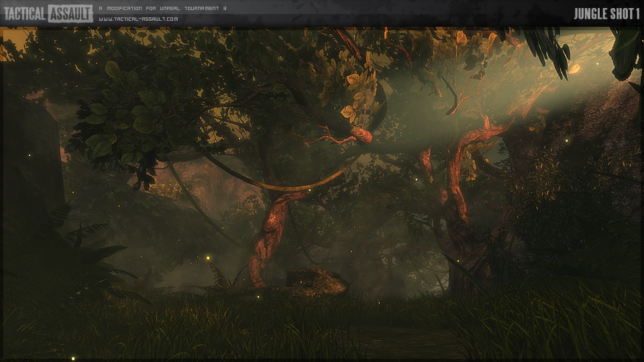Click the Tactical Assault logo
The width and height of the screenshot is (644, 362).
pos(48,13)
